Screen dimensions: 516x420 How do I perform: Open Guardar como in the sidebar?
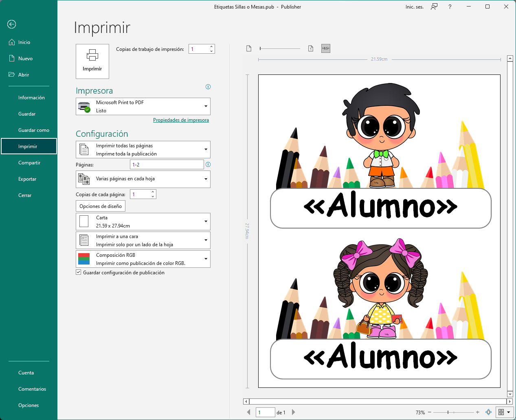(x=33, y=130)
